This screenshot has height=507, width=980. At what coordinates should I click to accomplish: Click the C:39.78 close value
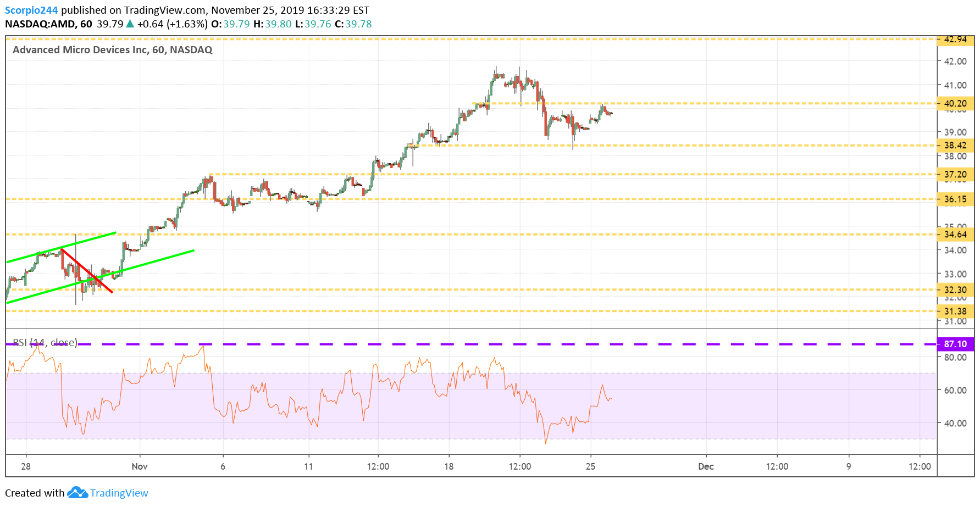pos(353,24)
